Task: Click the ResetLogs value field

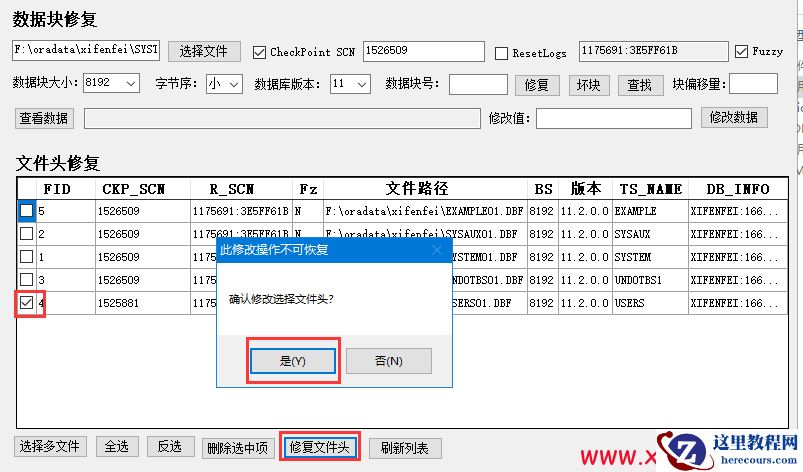Action: pyautogui.click(x=653, y=51)
